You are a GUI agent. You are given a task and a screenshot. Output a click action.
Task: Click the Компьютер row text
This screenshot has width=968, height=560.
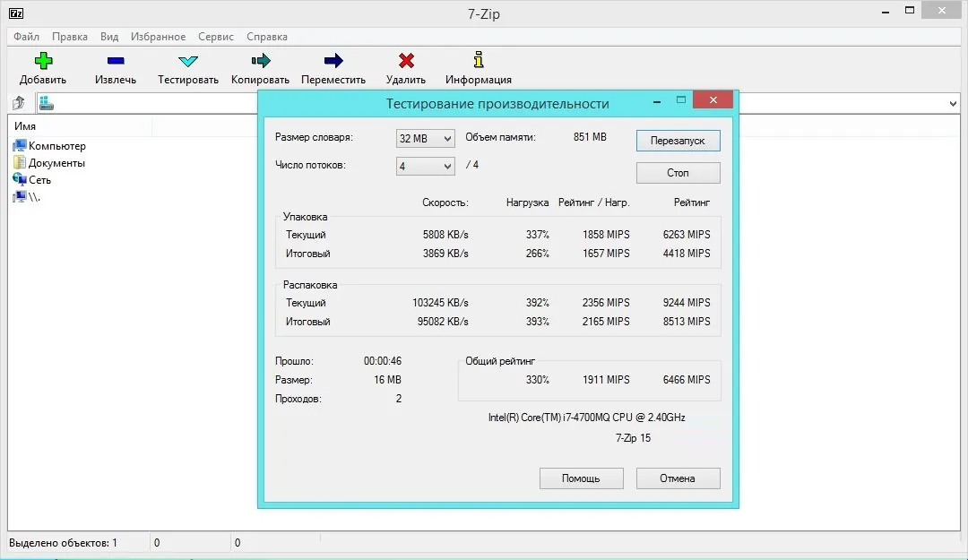click(x=56, y=146)
